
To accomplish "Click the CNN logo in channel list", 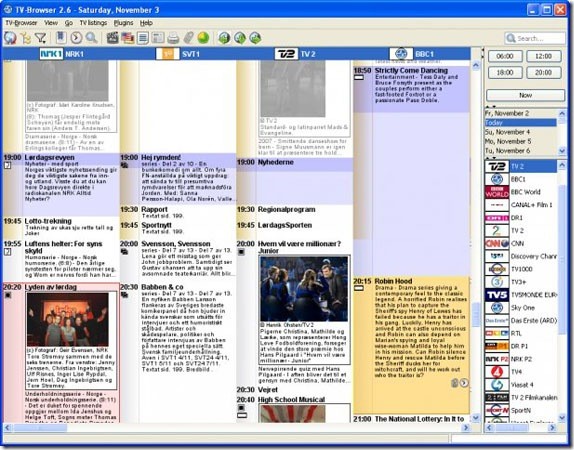I will coord(497,243).
